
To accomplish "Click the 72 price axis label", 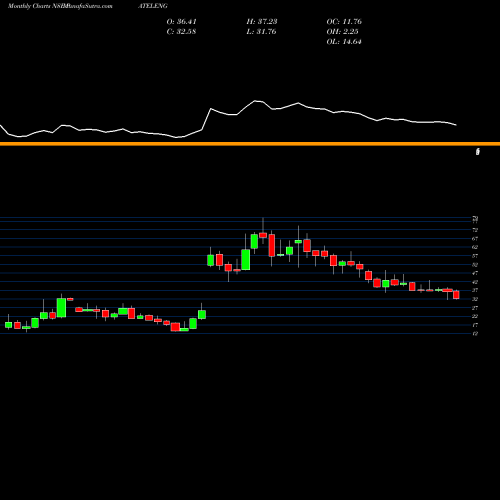I will (x=475, y=230).
